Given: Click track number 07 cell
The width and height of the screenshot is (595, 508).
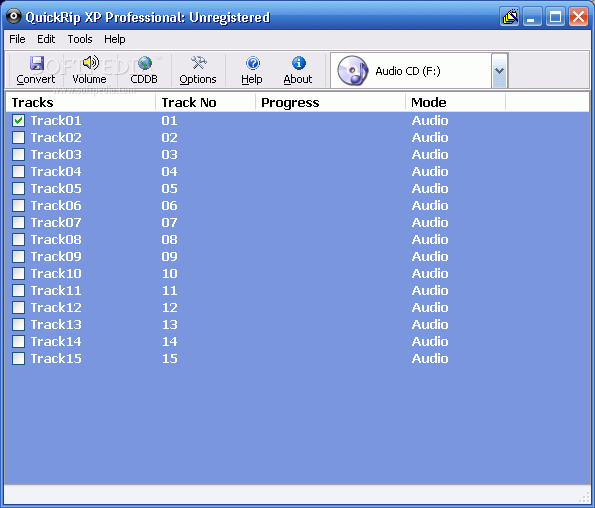Looking at the screenshot, I should coord(169,222).
